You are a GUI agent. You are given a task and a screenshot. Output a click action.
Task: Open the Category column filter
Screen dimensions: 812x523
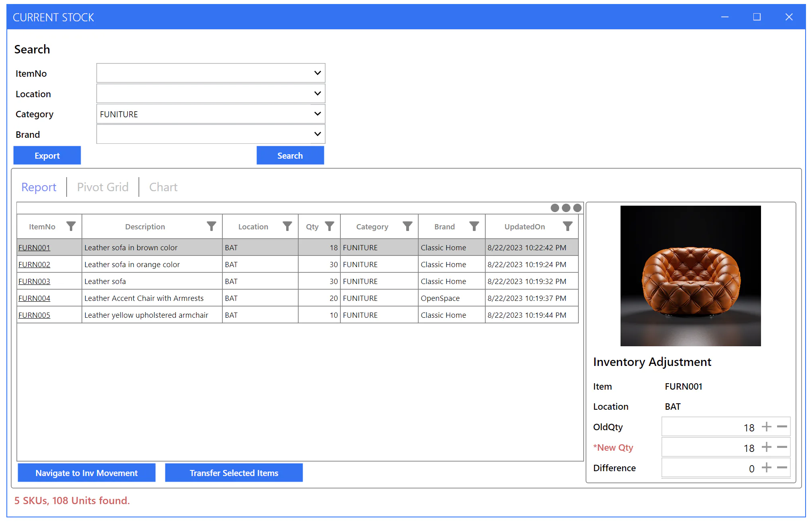(x=407, y=227)
